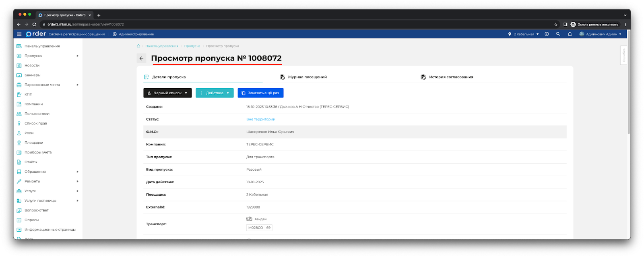Screen dimensions: 644x257
Task: Open the Действие dropdown menu
Action: [x=215, y=93]
